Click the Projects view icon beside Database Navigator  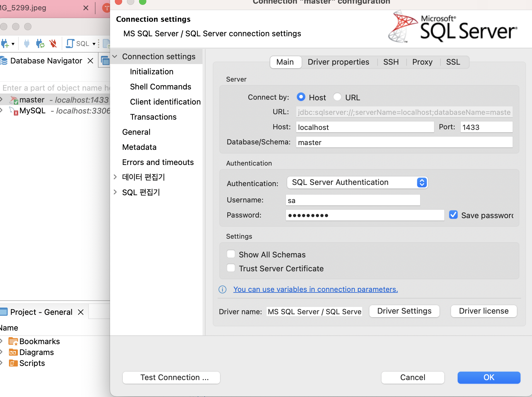point(105,61)
